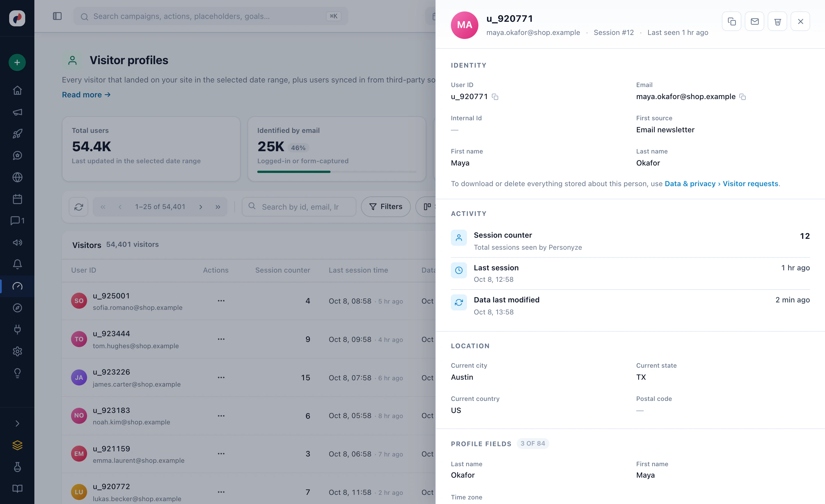This screenshot has width=825, height=504.
Task: Click the Total users card
Action: [x=151, y=149]
